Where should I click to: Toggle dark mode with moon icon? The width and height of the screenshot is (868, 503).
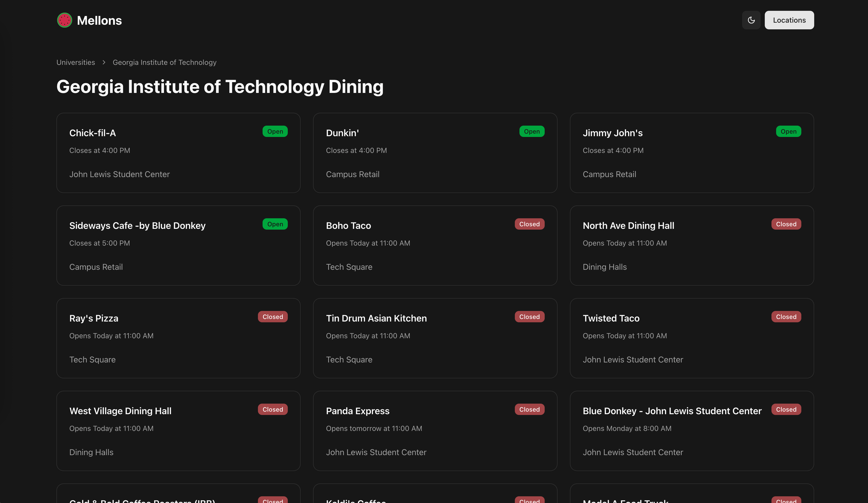tap(751, 20)
